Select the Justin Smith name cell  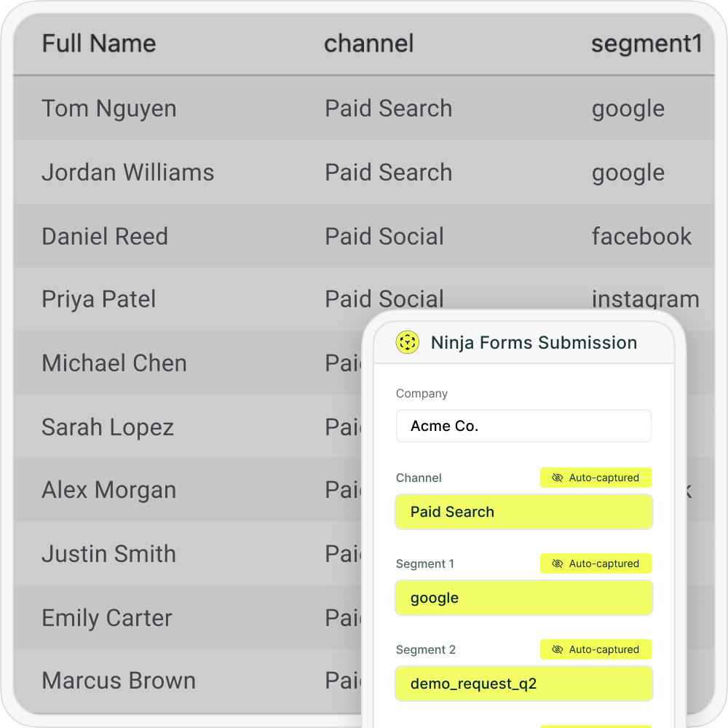pos(108,553)
